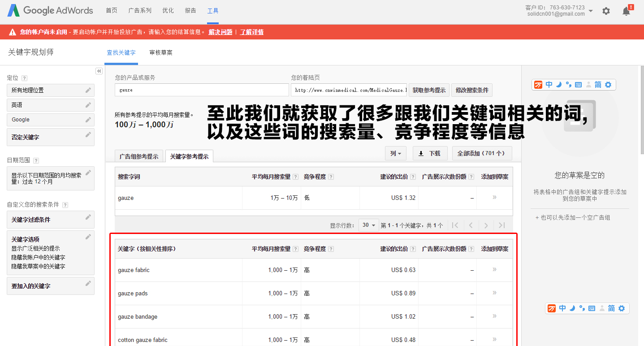This screenshot has width=644, height=346.
Task: Open help for 竞争程度 in 搜索字词 table
Action: click(331, 177)
